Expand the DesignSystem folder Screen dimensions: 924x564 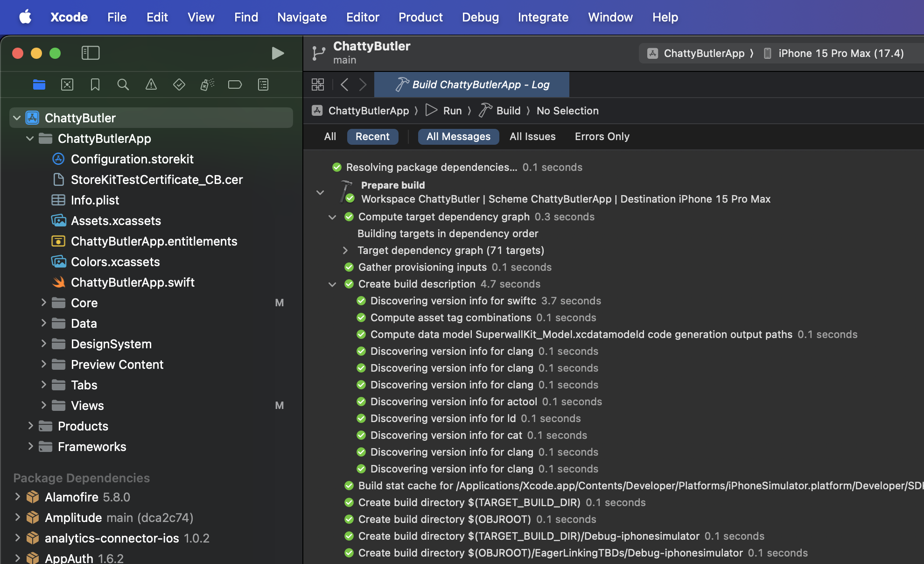pyautogui.click(x=43, y=344)
